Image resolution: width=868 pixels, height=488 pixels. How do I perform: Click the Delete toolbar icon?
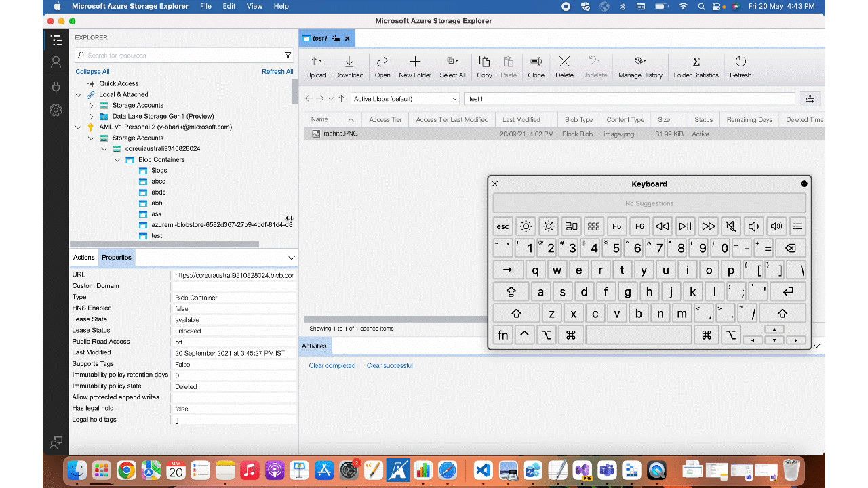tap(564, 62)
